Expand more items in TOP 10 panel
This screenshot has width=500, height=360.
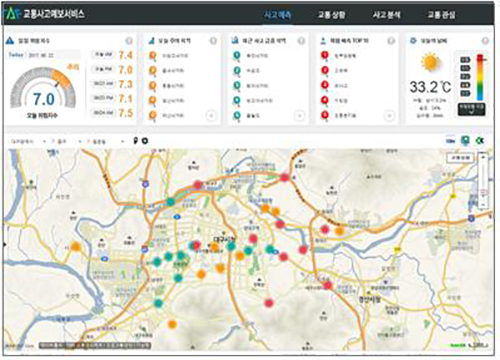point(389,116)
